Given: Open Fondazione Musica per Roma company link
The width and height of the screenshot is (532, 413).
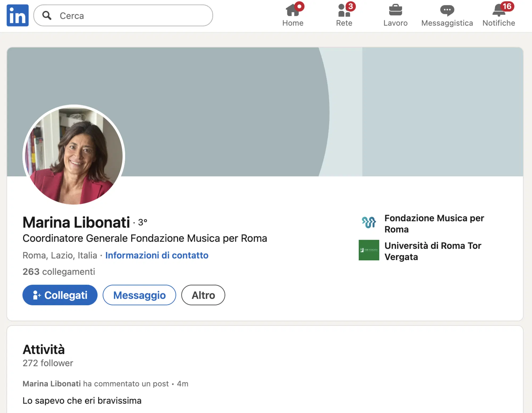Looking at the screenshot, I should 434,224.
